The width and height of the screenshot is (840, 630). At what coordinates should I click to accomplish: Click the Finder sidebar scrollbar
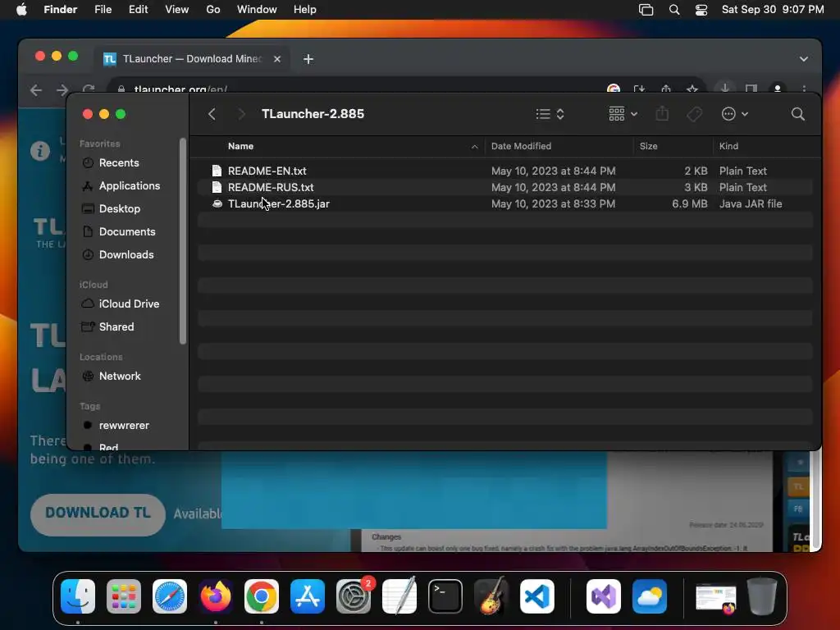click(x=183, y=241)
